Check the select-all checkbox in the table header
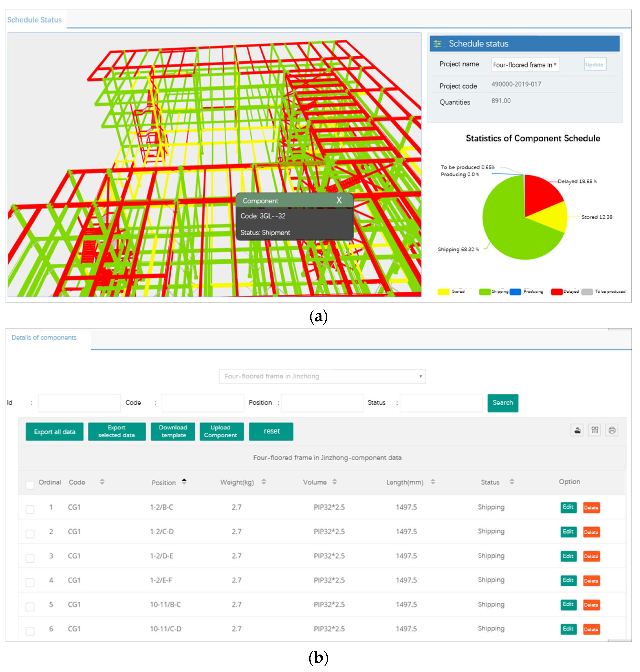 coord(30,485)
